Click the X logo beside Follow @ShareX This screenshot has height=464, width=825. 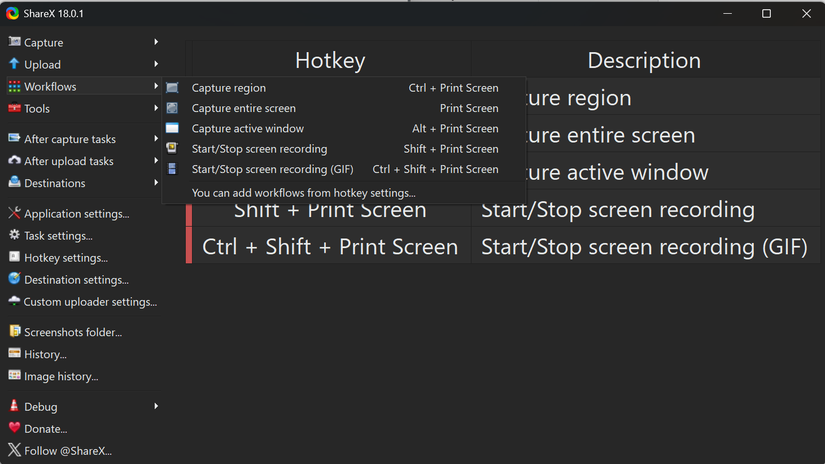coord(14,450)
